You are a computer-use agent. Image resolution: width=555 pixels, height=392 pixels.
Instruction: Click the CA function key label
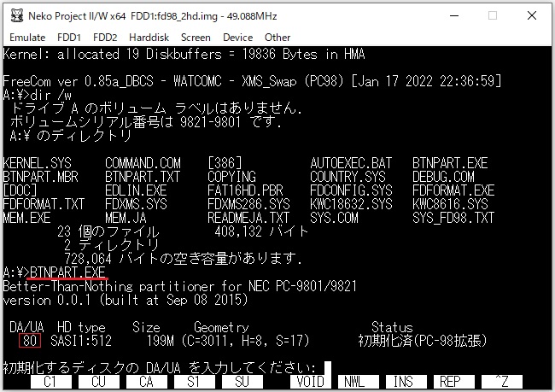point(146,382)
